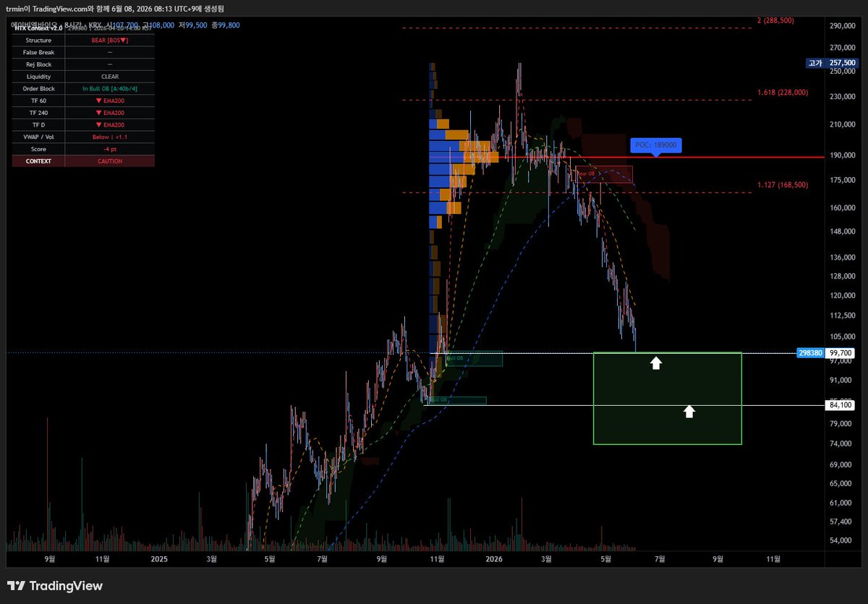Click the Score row label
This screenshot has width=868, height=604.
(38, 149)
